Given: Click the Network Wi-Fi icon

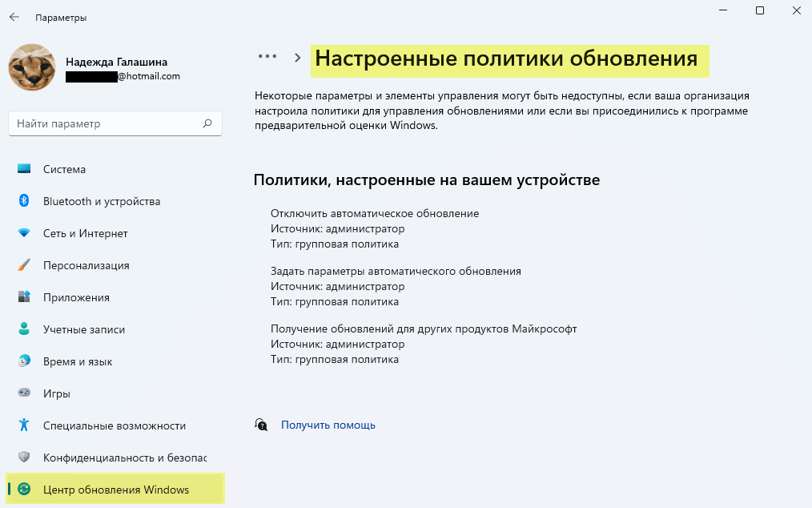Looking at the screenshot, I should tap(24, 233).
